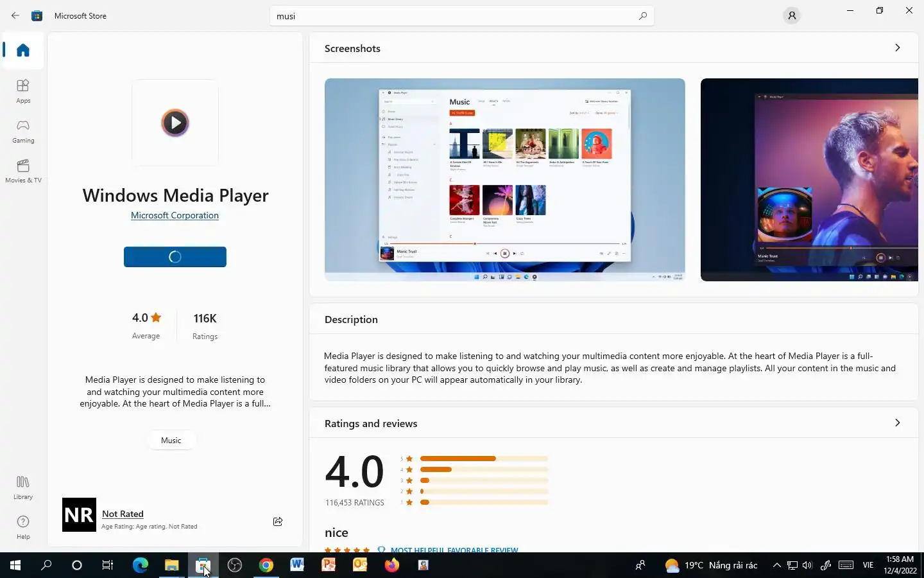Click the Windows Media Player title
This screenshot has width=924, height=578.
pyautogui.click(x=175, y=195)
